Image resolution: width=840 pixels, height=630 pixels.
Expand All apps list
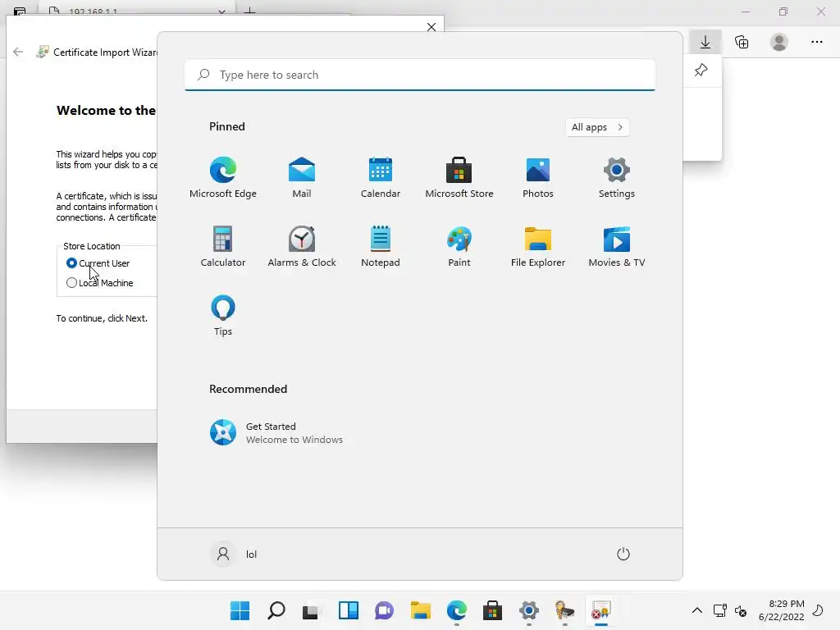pos(597,127)
